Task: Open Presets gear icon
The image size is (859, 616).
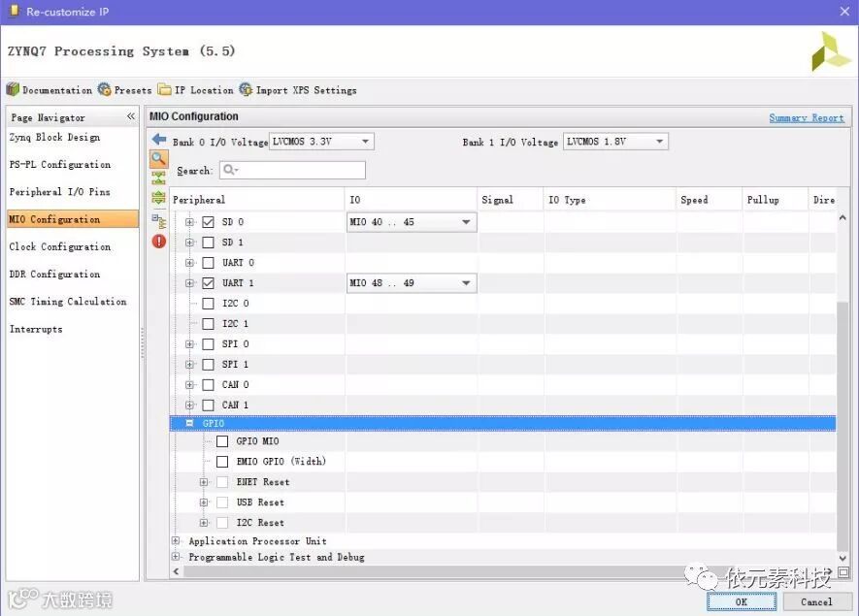Action: coord(105,89)
